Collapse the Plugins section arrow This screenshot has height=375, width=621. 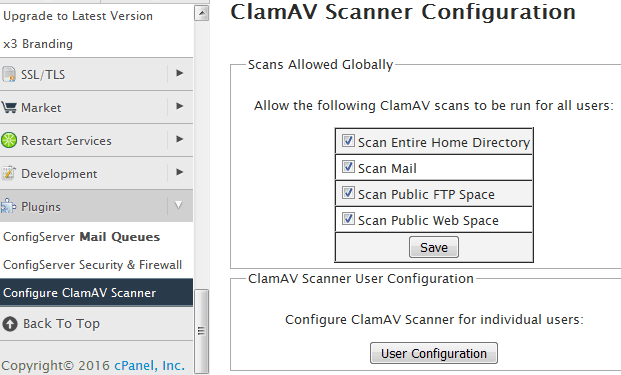click(179, 205)
